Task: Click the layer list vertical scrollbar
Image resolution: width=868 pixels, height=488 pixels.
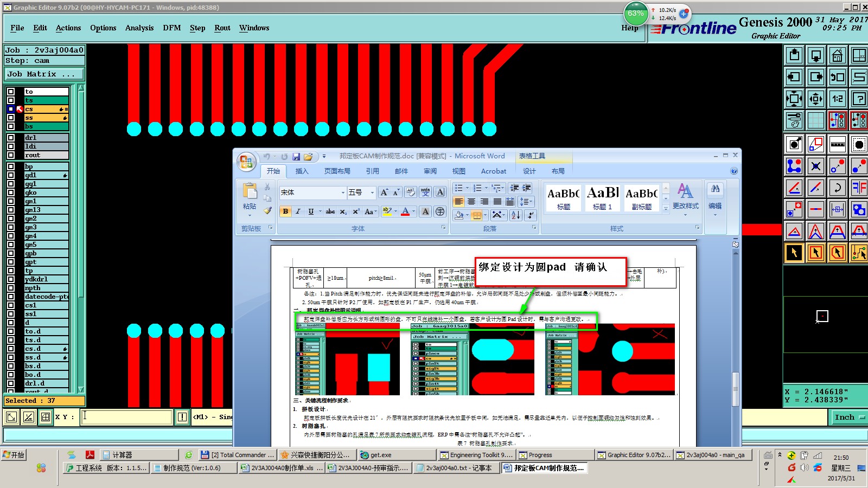Action: [x=81, y=239]
